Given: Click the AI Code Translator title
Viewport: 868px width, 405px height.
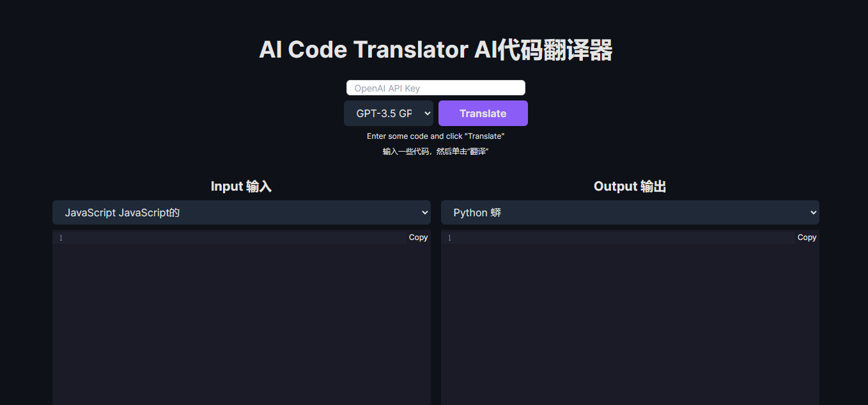Looking at the screenshot, I should coord(435,49).
